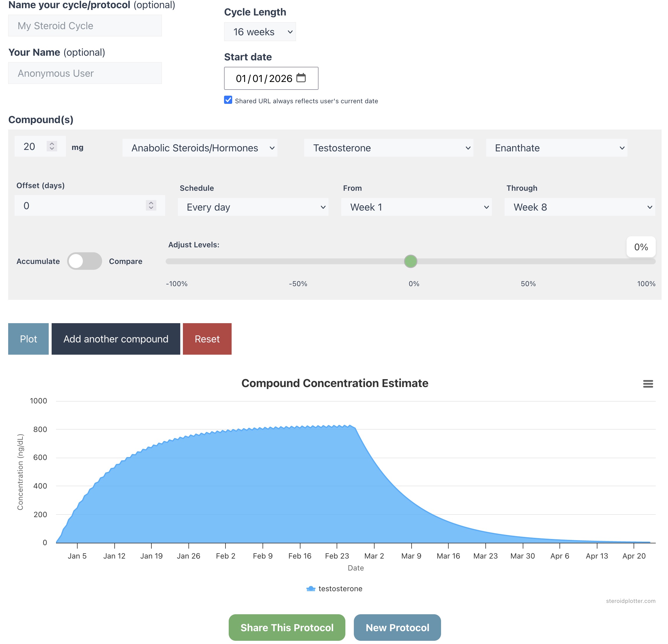Open the Testosterone compound dropdown
This screenshot has height=644, width=668.
(388, 148)
